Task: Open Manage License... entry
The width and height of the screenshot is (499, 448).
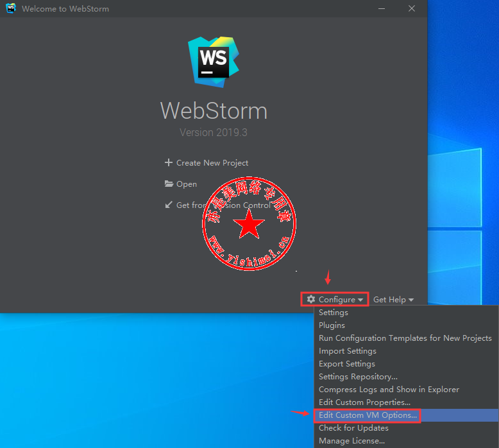Action: coord(407,441)
